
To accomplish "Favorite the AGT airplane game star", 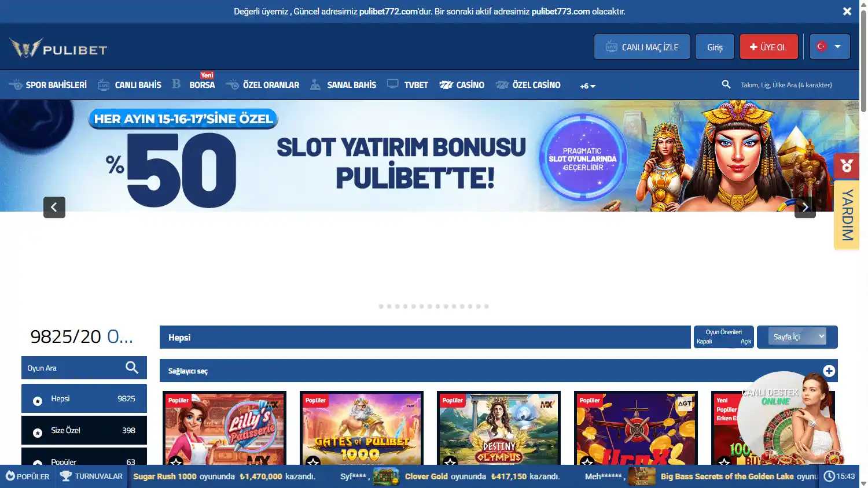I will coord(587,461).
